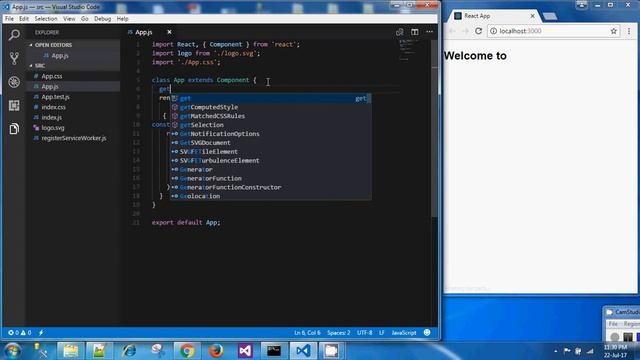Choose GeneratorFunction suggestion
This screenshot has width=640, height=360.
pos(271,178)
